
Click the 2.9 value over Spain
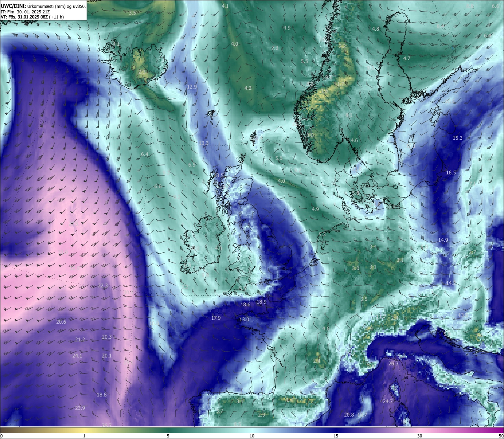[261, 415]
